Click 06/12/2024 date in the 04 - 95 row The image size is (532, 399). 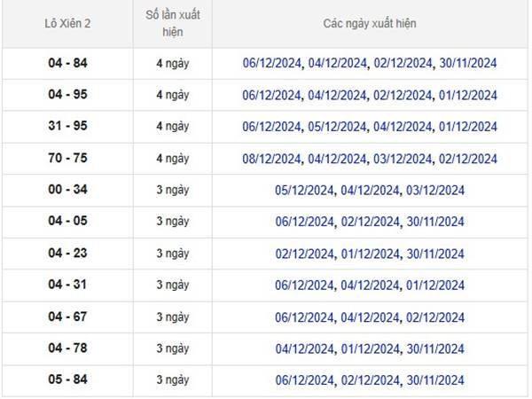point(271,95)
